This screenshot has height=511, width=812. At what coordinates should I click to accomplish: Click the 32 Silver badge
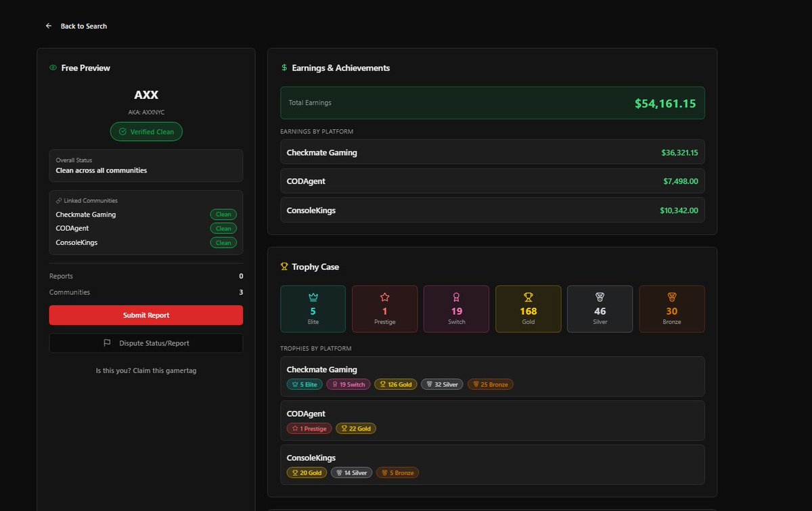442,384
